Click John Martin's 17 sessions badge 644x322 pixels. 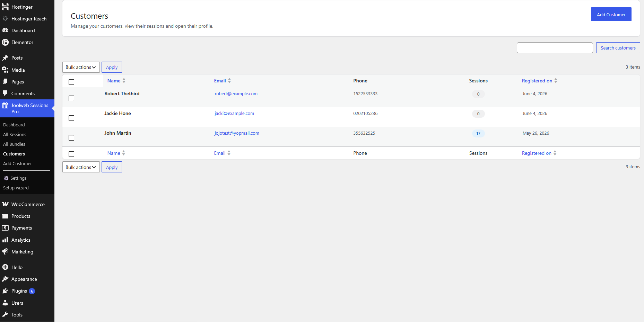coord(478,133)
